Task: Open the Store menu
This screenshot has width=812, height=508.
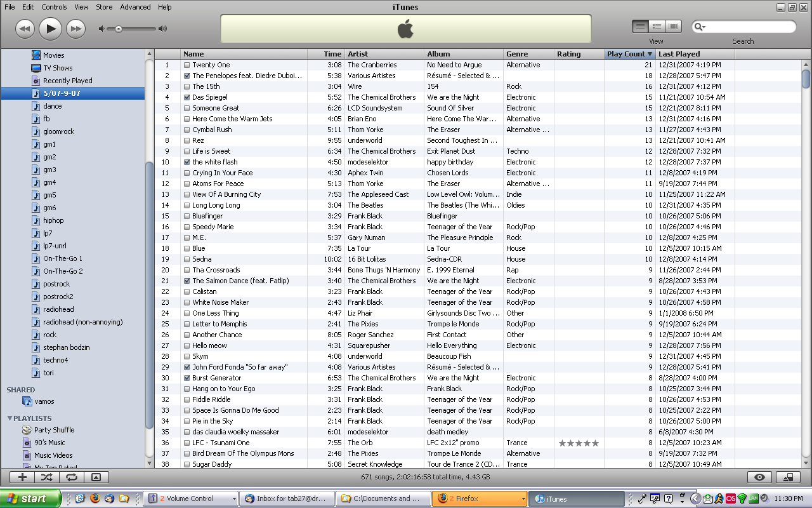Action: pyautogui.click(x=104, y=7)
